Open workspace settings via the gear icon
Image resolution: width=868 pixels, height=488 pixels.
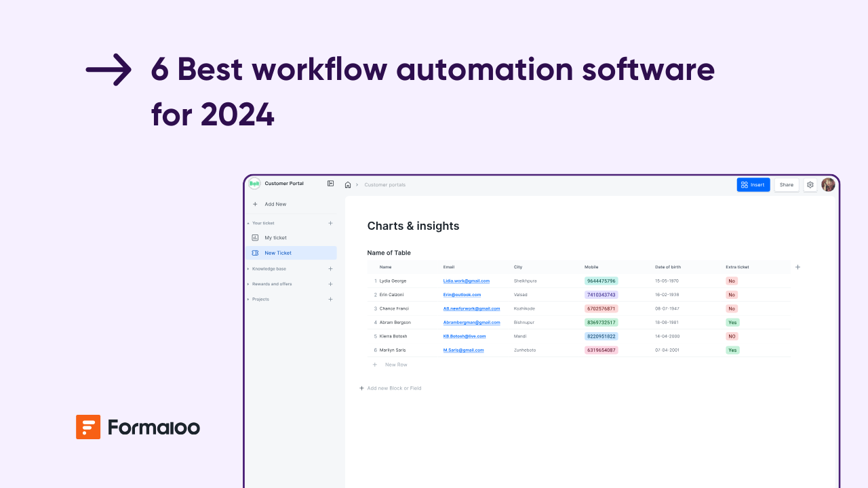tap(810, 184)
